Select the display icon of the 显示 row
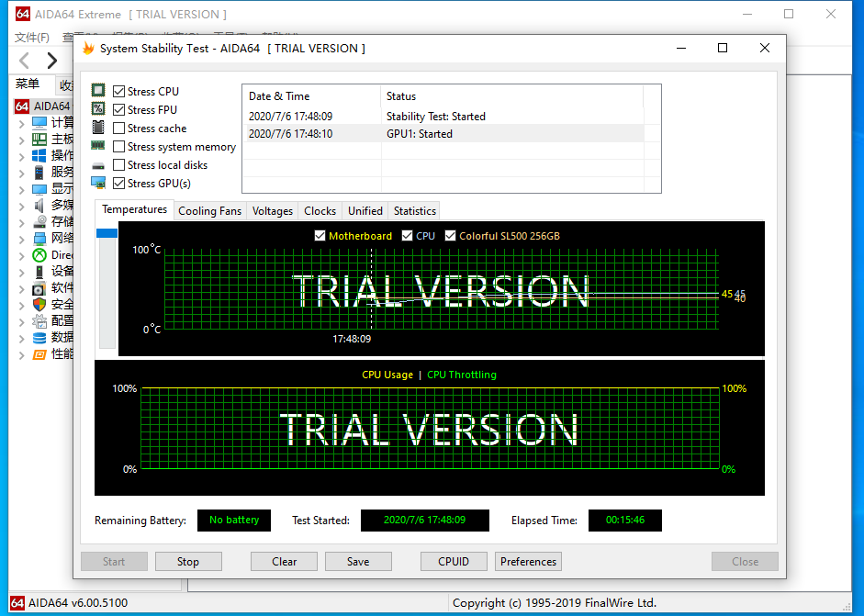The image size is (864, 616). (39, 189)
